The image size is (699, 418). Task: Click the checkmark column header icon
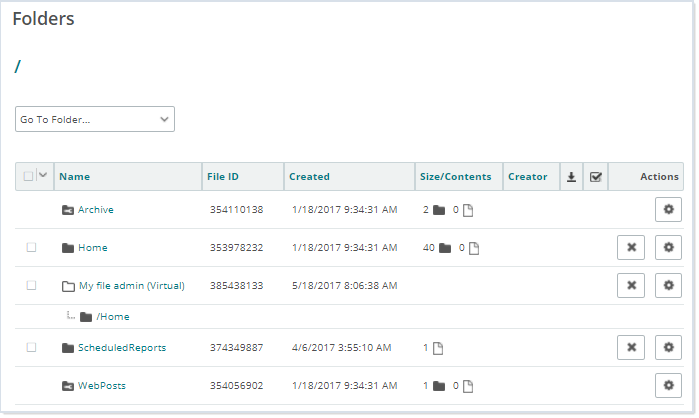tap(596, 177)
